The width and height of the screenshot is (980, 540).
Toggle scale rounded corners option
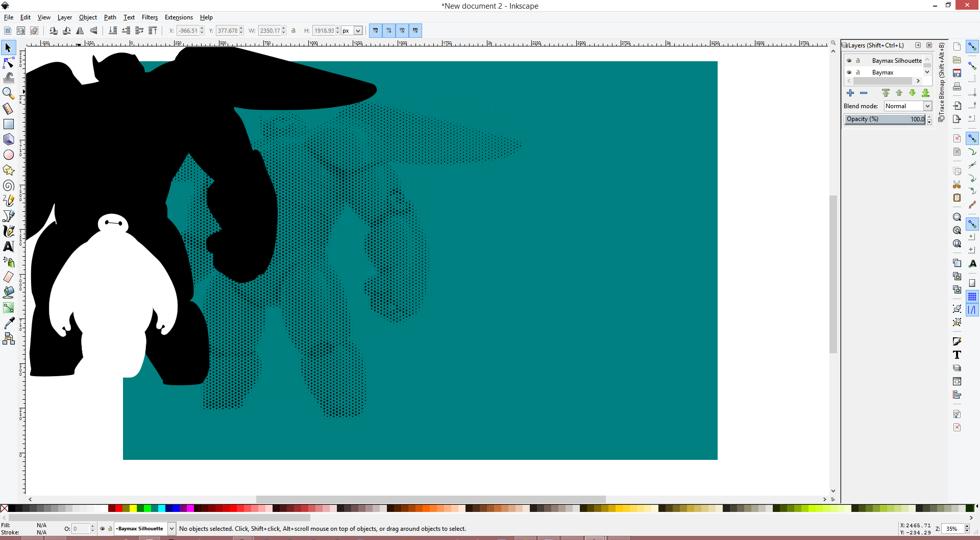click(x=389, y=31)
